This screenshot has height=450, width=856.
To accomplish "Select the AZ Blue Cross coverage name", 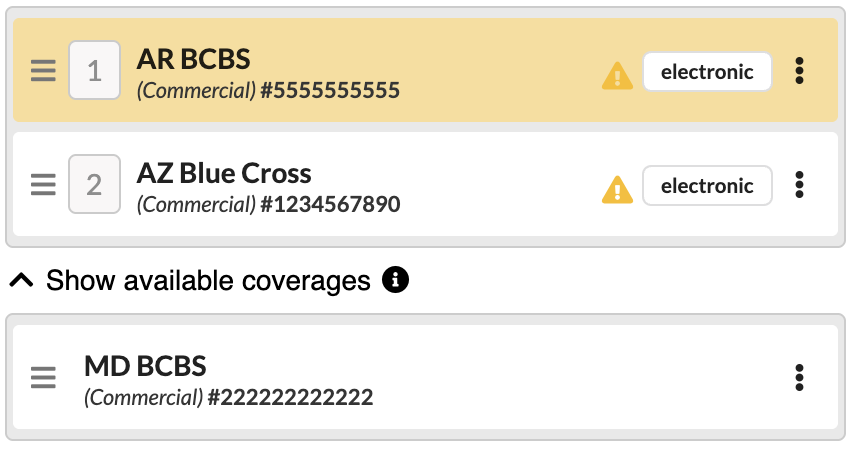I will [224, 173].
